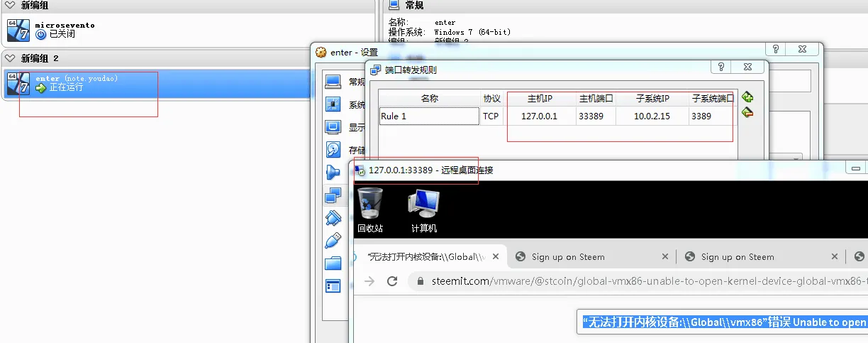868x343 pixels.
Task: Click guest port cell 3389
Action: (712, 116)
